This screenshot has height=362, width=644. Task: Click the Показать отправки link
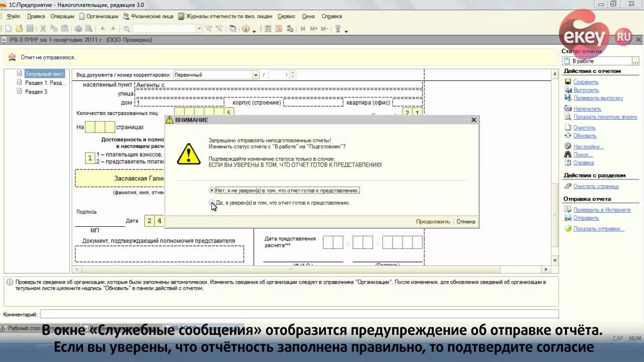click(x=599, y=229)
